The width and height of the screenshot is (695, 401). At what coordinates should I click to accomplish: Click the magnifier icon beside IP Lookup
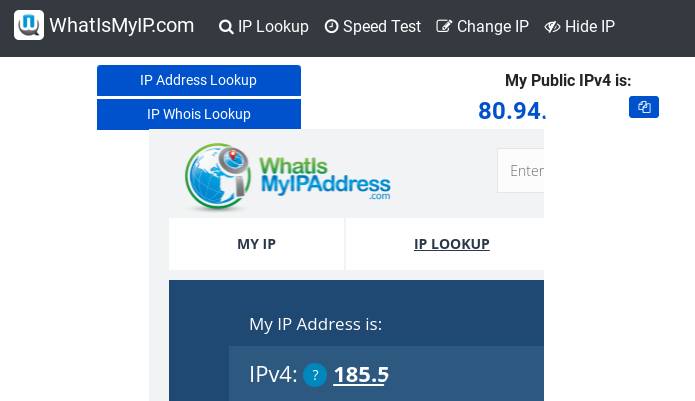pyautogui.click(x=226, y=27)
